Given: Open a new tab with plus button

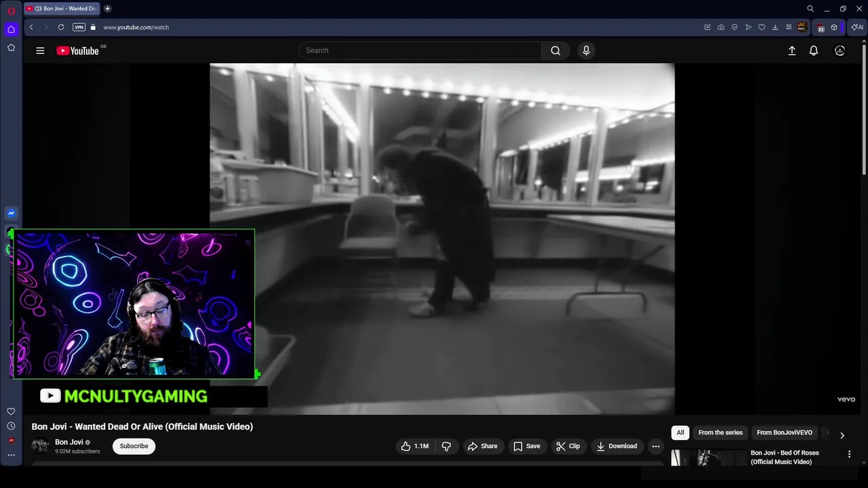Looking at the screenshot, I should [107, 9].
